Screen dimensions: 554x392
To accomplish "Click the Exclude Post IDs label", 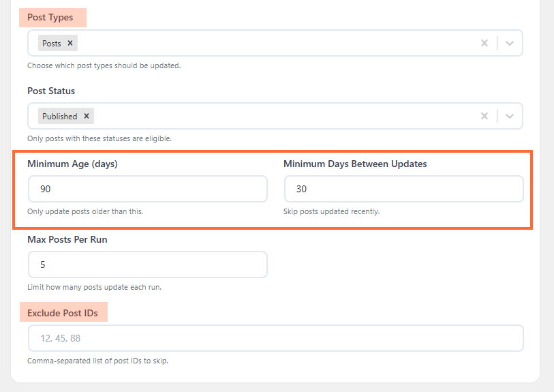I will 63,313.
